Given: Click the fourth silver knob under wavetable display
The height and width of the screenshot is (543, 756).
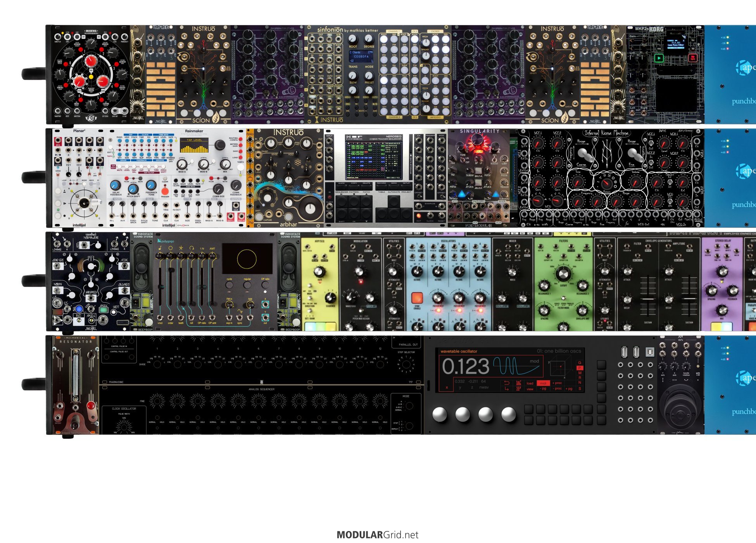Looking at the screenshot, I should pos(508,414).
